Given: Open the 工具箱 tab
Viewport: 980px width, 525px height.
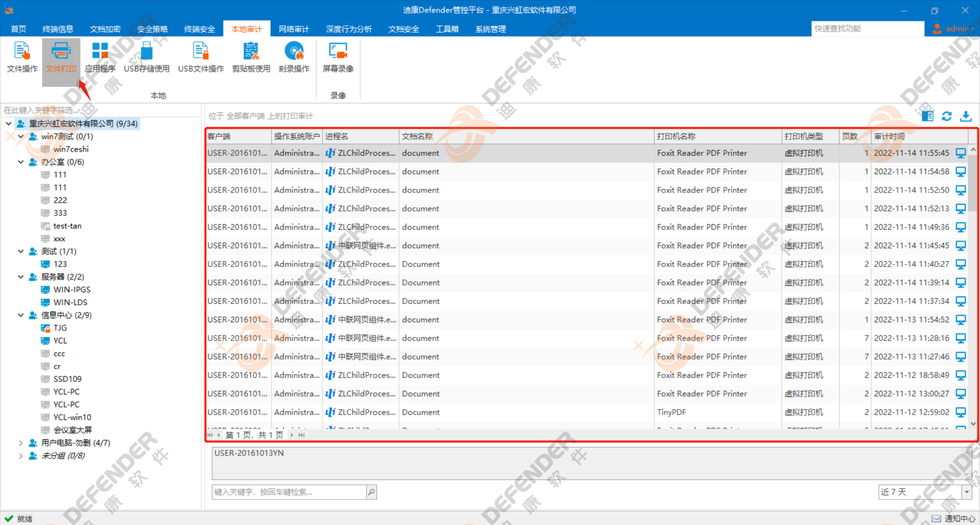Looking at the screenshot, I should (447, 29).
